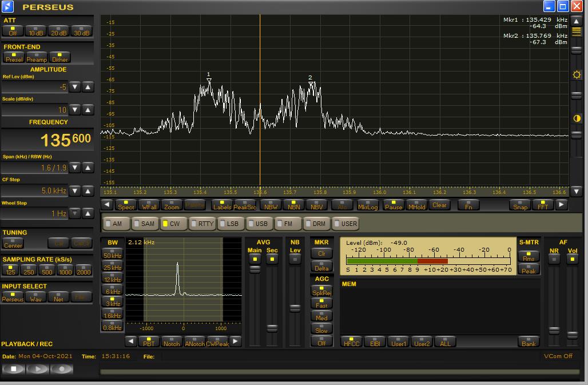Viewport: 588px width, 385px height.
Task: Lower the CF Step with down arrow
Action: click(x=75, y=190)
